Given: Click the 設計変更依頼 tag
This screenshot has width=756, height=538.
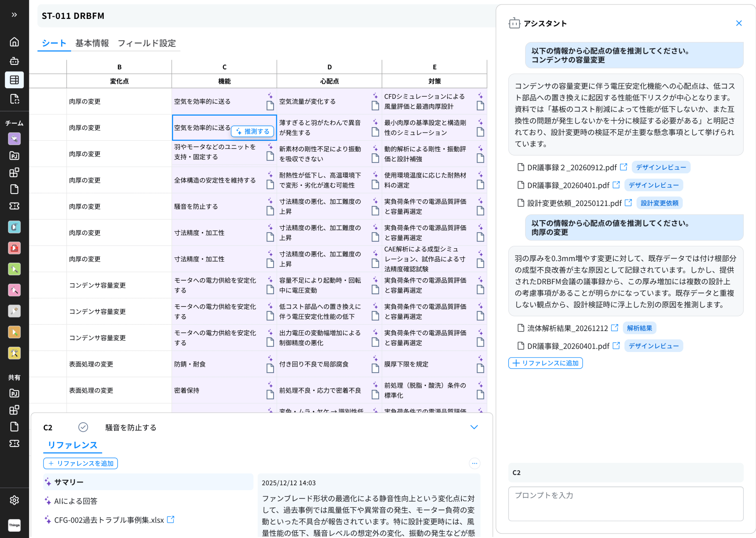Looking at the screenshot, I should (x=660, y=203).
